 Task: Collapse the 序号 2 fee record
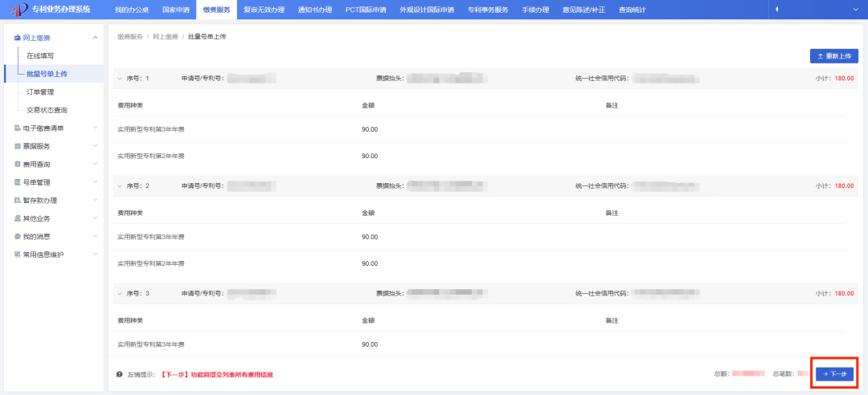121,186
